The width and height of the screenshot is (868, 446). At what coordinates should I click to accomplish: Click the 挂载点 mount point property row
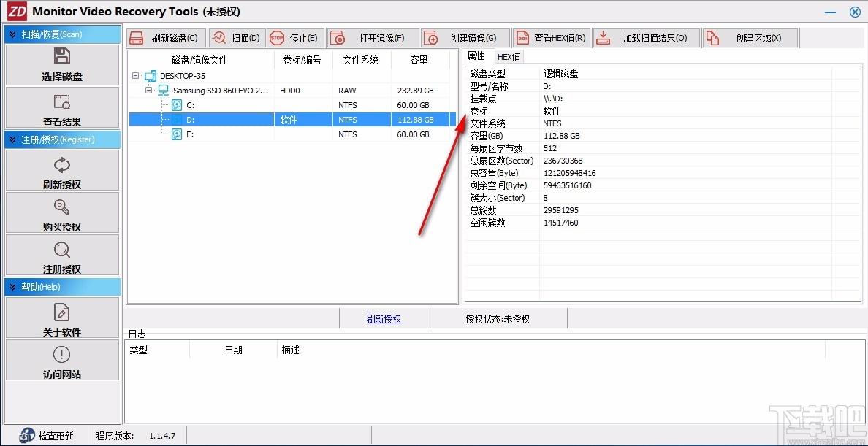coord(663,99)
